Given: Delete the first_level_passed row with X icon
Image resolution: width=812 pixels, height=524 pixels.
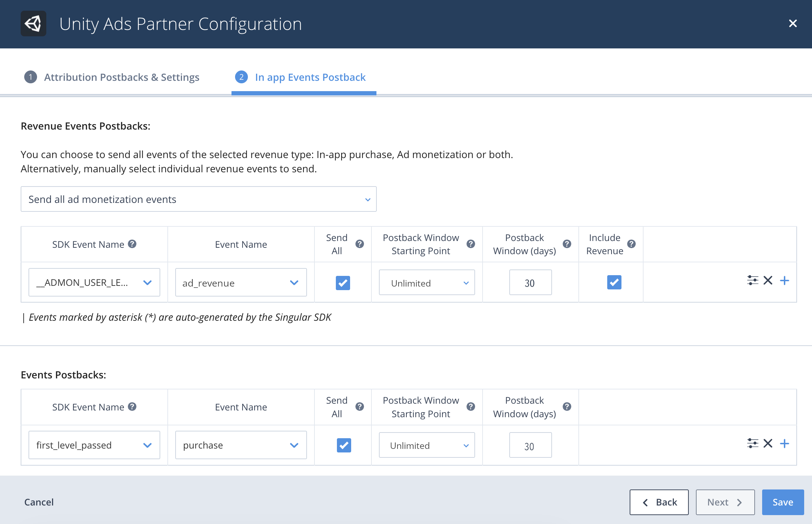Looking at the screenshot, I should click(768, 443).
